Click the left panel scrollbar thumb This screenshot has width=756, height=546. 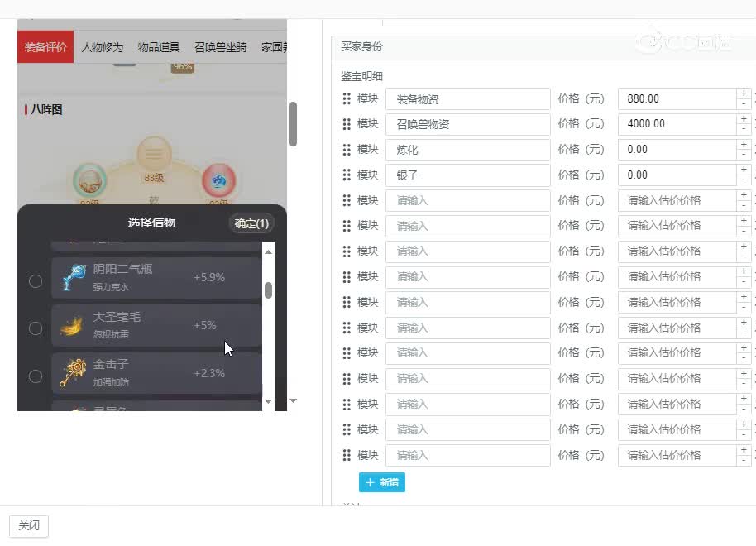[293, 124]
